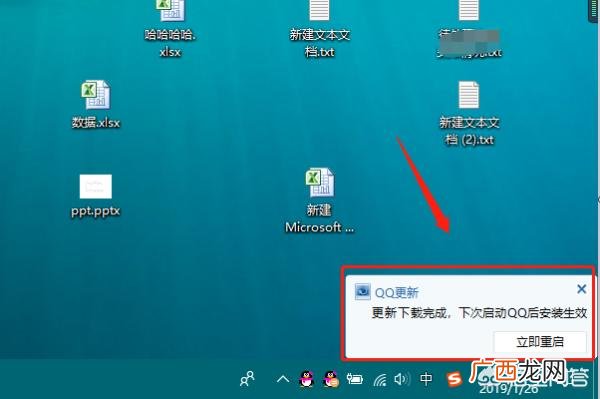Click the 更新下载完成 message text
The height and width of the screenshot is (399, 600).
point(479,313)
